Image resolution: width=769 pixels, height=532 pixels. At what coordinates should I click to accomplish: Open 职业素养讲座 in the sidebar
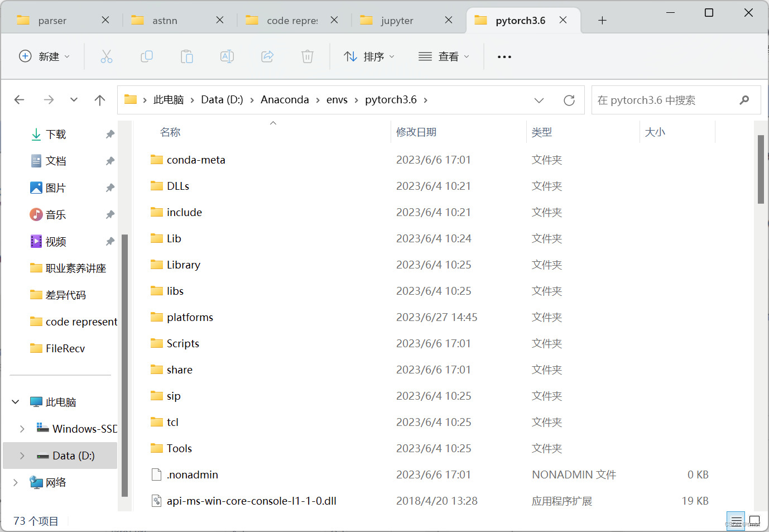tap(75, 268)
